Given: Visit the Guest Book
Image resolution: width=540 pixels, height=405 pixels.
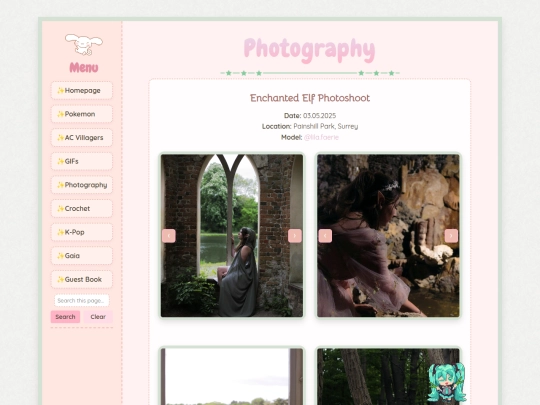Looking at the screenshot, I should coord(82,279).
